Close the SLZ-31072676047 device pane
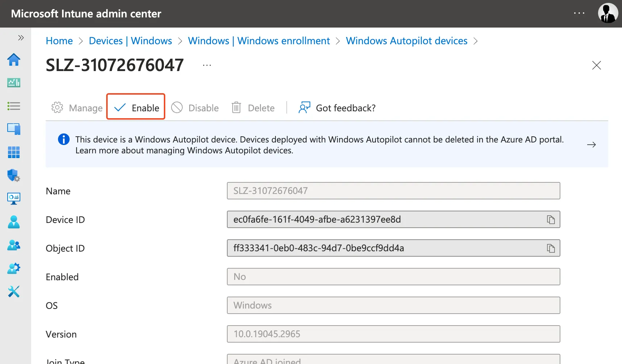This screenshot has width=622, height=364. [x=596, y=65]
